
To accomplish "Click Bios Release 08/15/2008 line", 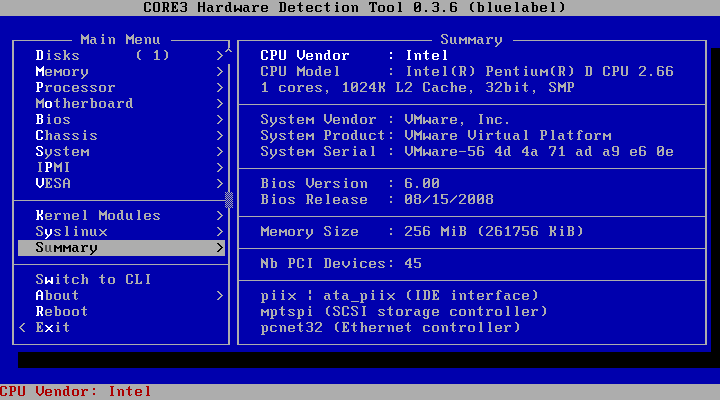I will (377, 200).
